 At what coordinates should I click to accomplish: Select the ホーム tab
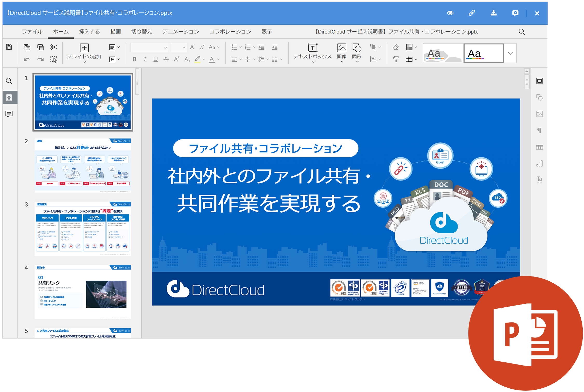coord(61,32)
